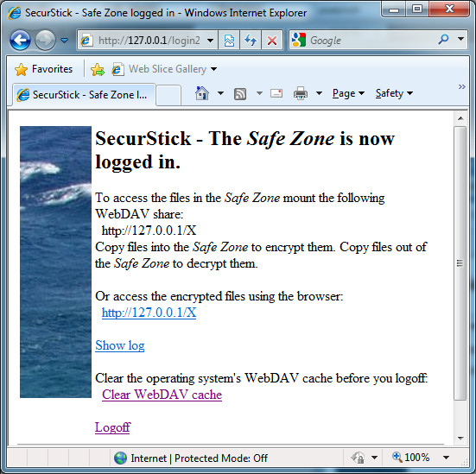Viewport: 476px width, 474px height.
Task: Refresh the page with the Refresh icon
Action: [x=251, y=40]
